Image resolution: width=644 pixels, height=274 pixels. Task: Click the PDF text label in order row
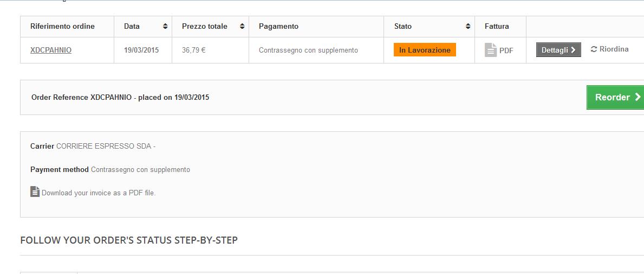506,50
